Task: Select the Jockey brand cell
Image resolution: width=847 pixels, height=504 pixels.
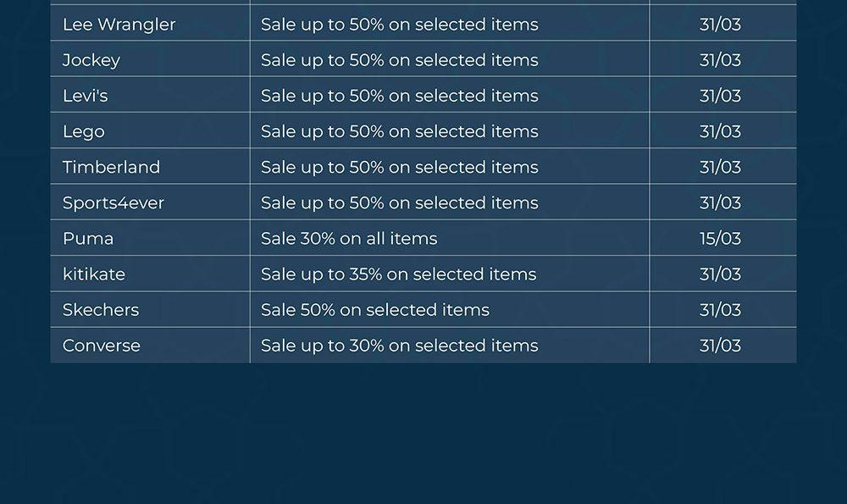Action: coord(91,60)
